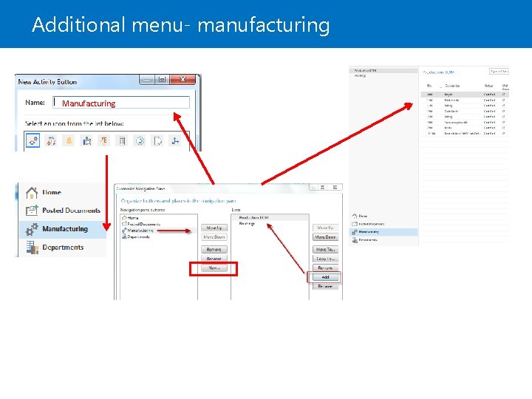532x399 pixels.
Task: Open Posted Documents in large navigation pane
Action: [61, 211]
